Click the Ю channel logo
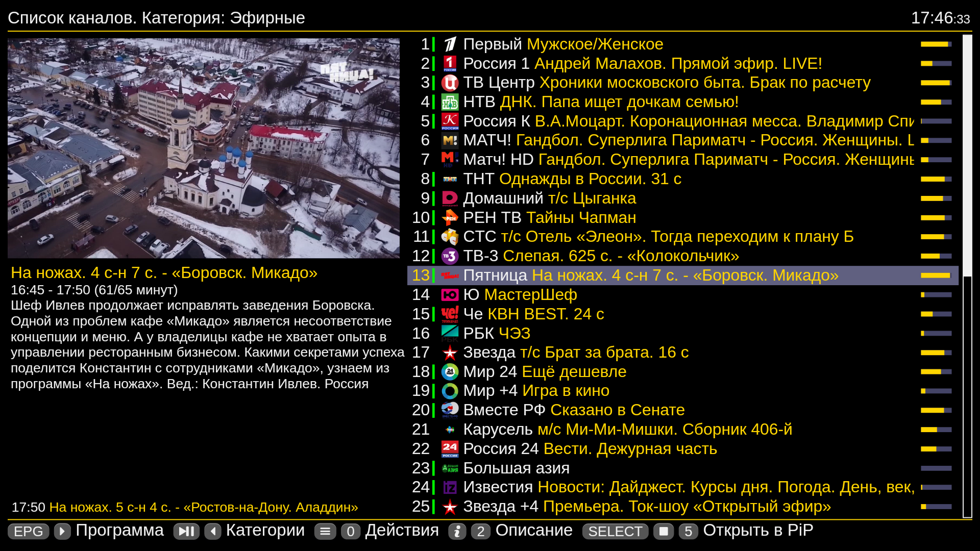 [x=450, y=295]
